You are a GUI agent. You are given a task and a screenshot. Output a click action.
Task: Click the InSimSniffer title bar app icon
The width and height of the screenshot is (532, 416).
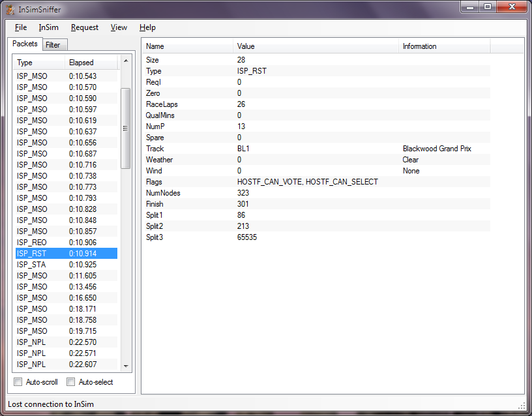(10, 10)
